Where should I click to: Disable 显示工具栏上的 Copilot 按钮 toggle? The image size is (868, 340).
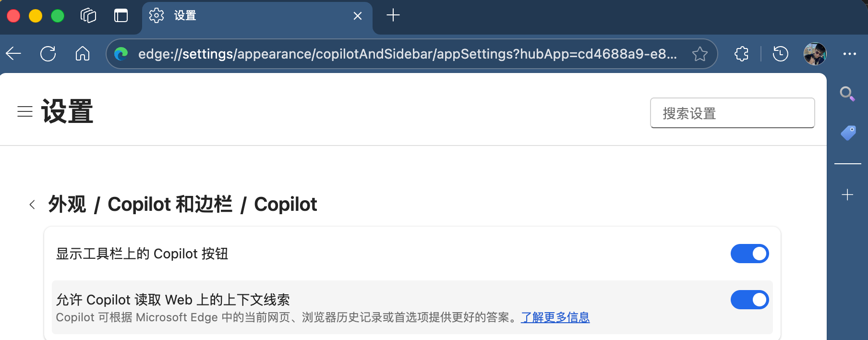pos(749,254)
